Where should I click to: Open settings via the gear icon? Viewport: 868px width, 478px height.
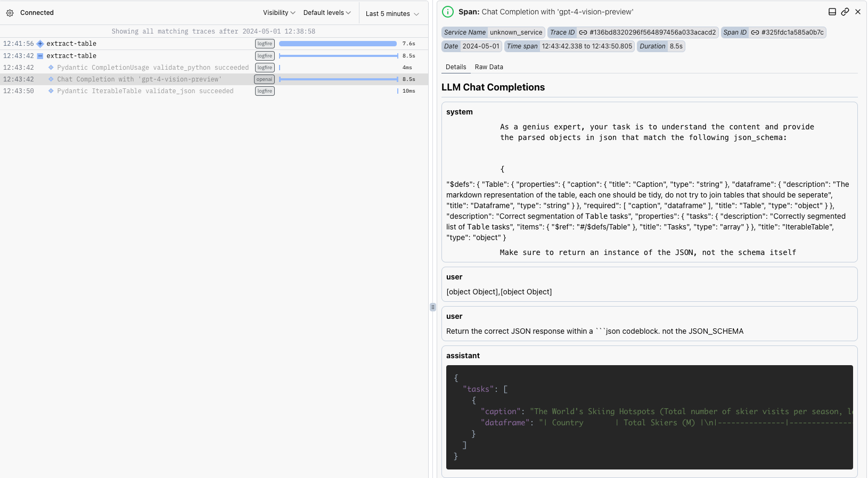pos(10,13)
